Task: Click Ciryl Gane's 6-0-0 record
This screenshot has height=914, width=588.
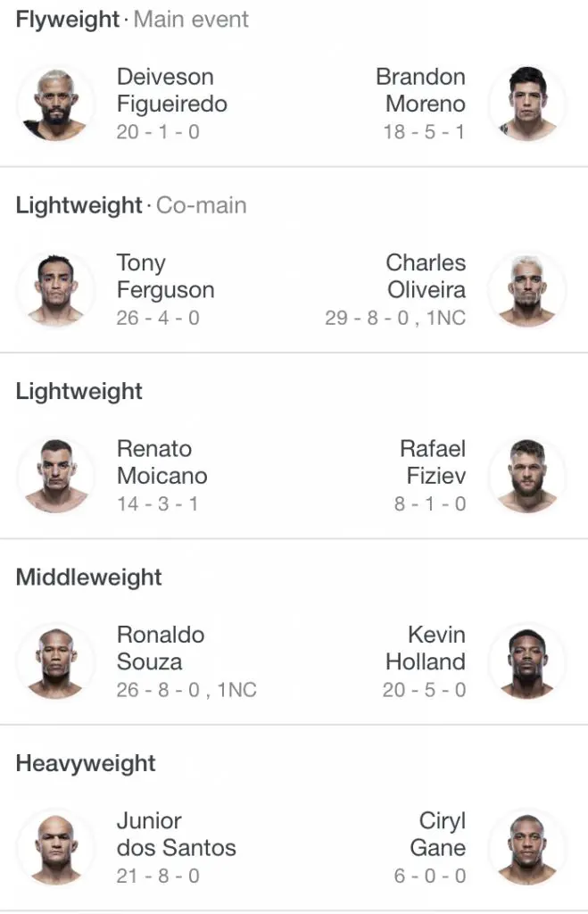Action: pyautogui.click(x=430, y=876)
